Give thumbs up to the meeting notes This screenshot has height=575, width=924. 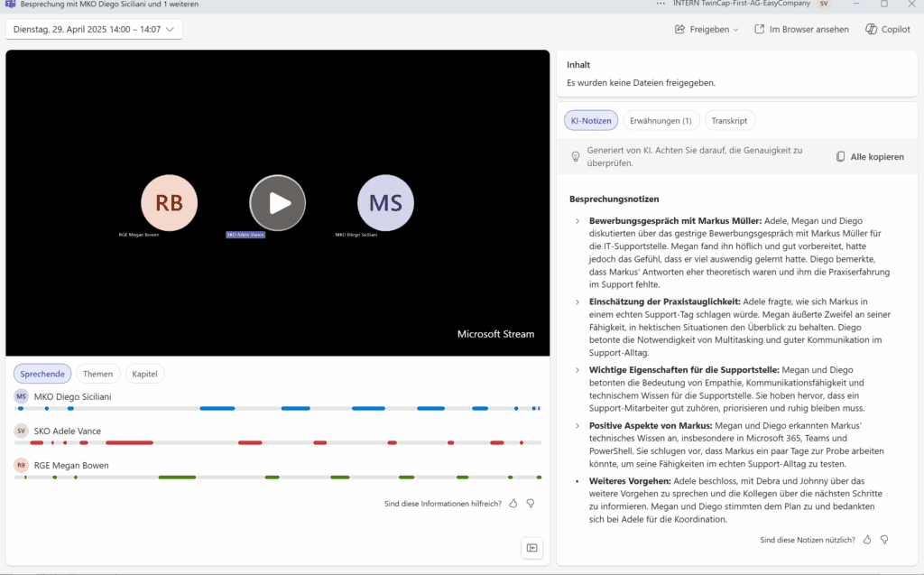(867, 540)
